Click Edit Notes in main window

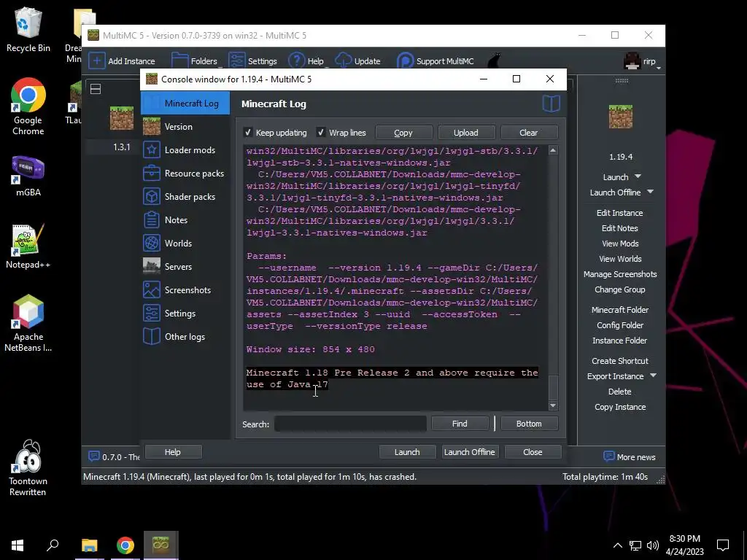tap(620, 228)
